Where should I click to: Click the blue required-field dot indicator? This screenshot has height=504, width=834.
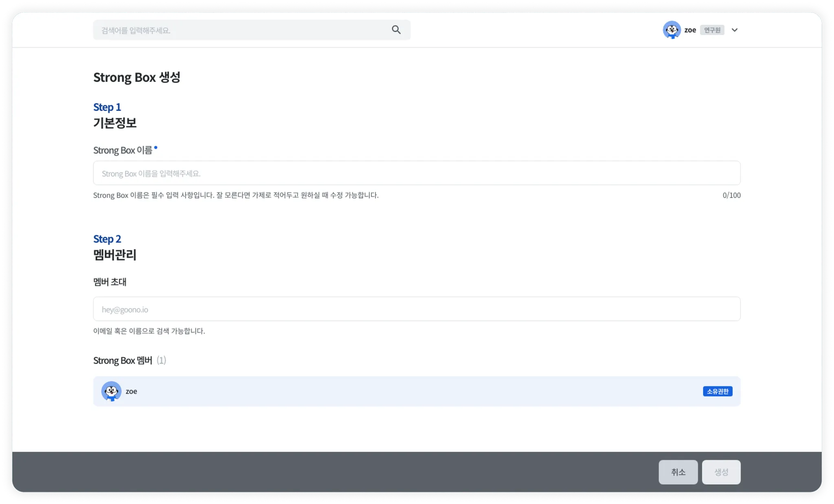pyautogui.click(x=156, y=148)
